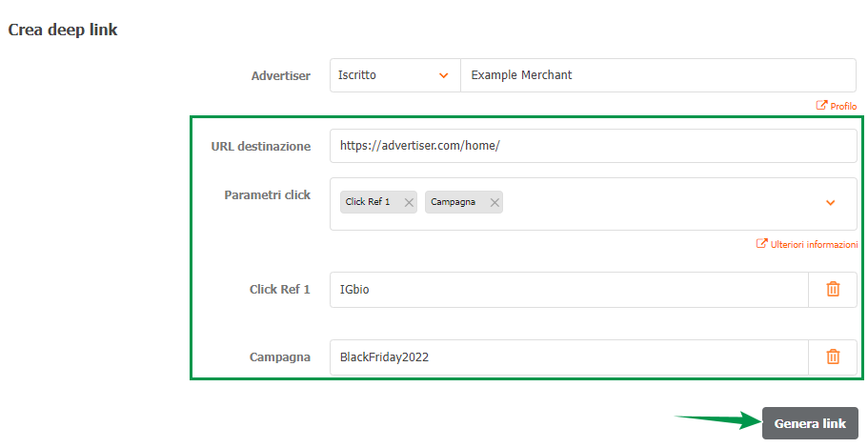Click the Example Merchant advertiser field
868x448 pixels.
(657, 75)
